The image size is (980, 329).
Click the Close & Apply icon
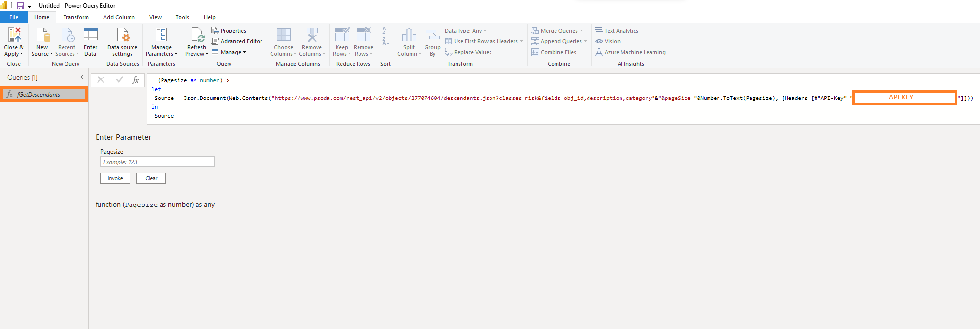click(x=15, y=34)
